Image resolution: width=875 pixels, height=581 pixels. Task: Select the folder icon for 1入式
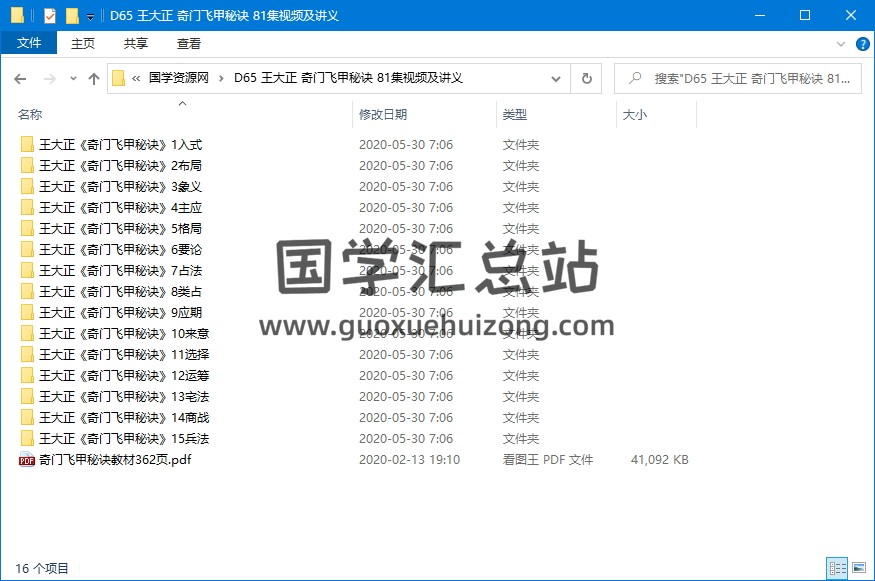(27, 145)
